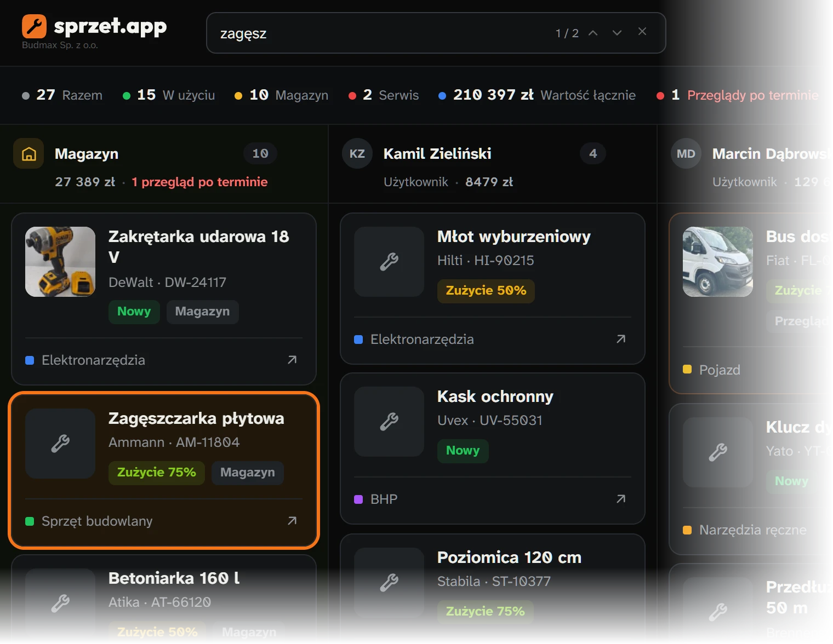Click the Marcin Dąbrowski column heading
Image resolution: width=833 pixels, height=644 pixels.
coord(772,154)
